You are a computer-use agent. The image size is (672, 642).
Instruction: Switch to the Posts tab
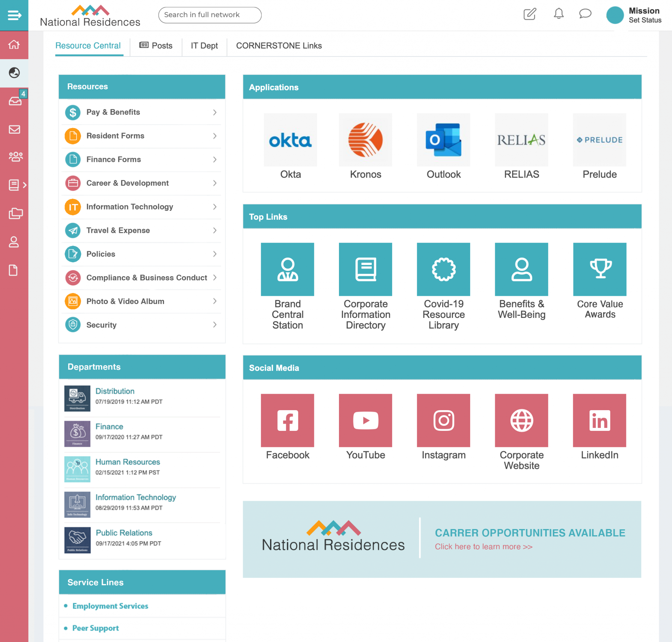point(156,46)
